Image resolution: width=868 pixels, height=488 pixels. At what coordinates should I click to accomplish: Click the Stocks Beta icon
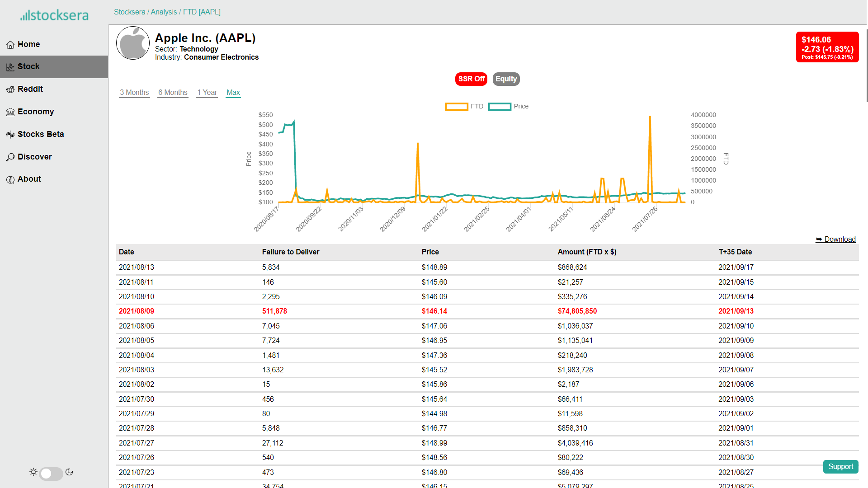point(10,135)
